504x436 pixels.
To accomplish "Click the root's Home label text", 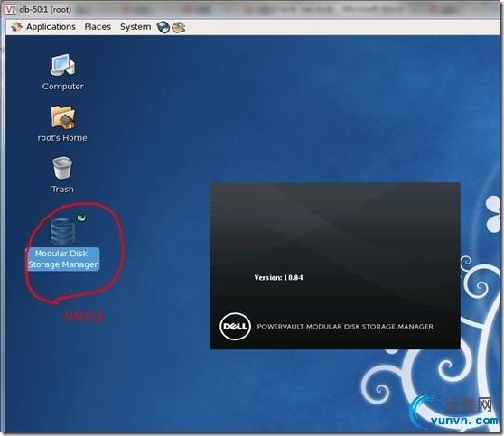I will [62, 138].
